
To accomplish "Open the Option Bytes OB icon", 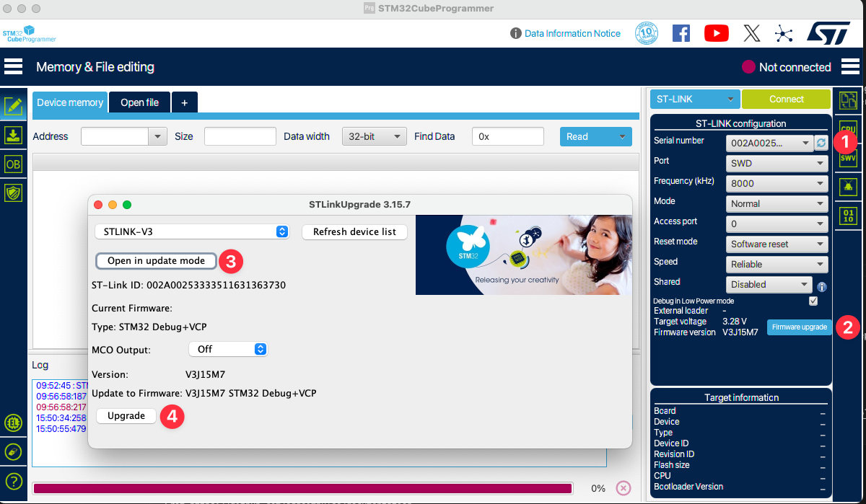I will [13, 164].
